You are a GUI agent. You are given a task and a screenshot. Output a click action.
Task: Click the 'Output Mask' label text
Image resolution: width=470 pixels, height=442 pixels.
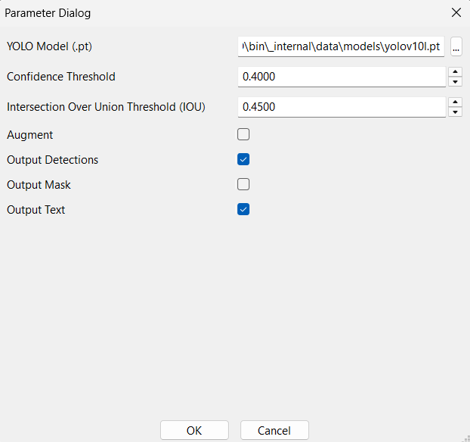pos(39,185)
